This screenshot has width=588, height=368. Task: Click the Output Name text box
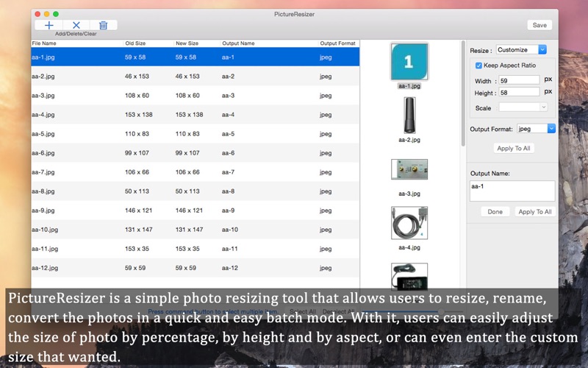coord(512,191)
